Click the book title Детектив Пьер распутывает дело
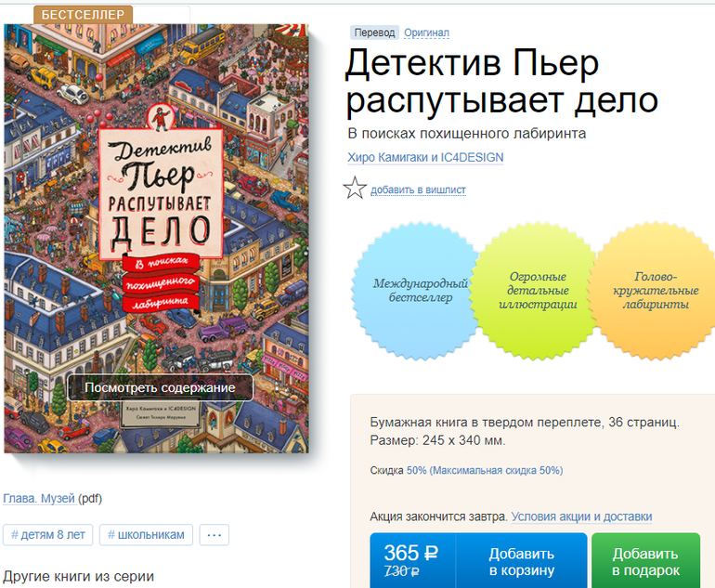The image size is (715, 588). 501,81
